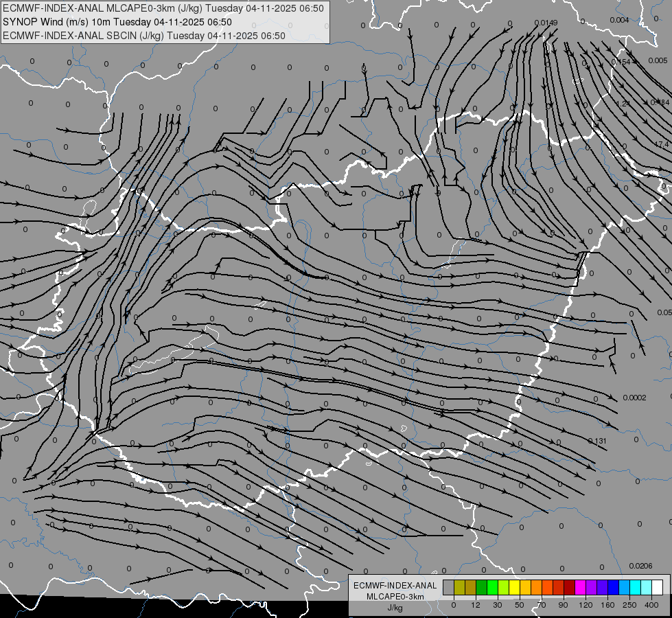This screenshot has height=618, width=672.
Task: Click the ECMWF-INDEX-ANAL SBCIN title line
Action: click(x=144, y=36)
